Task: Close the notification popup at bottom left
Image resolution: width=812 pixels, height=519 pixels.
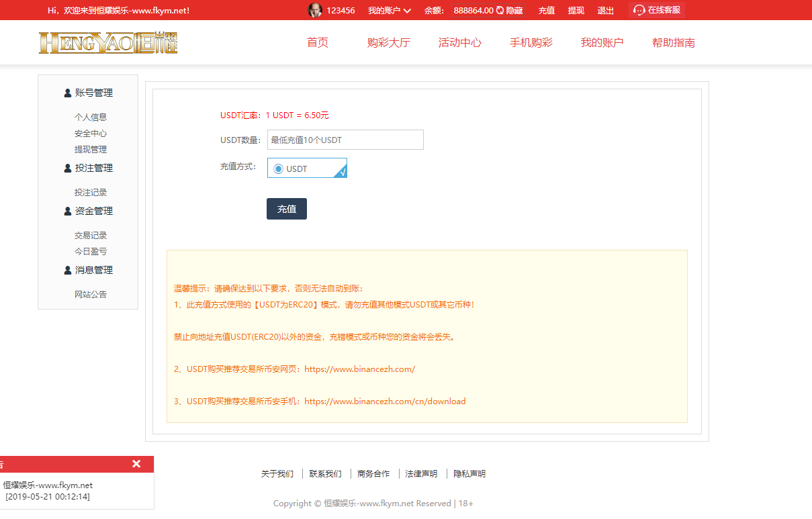Action: click(x=136, y=463)
